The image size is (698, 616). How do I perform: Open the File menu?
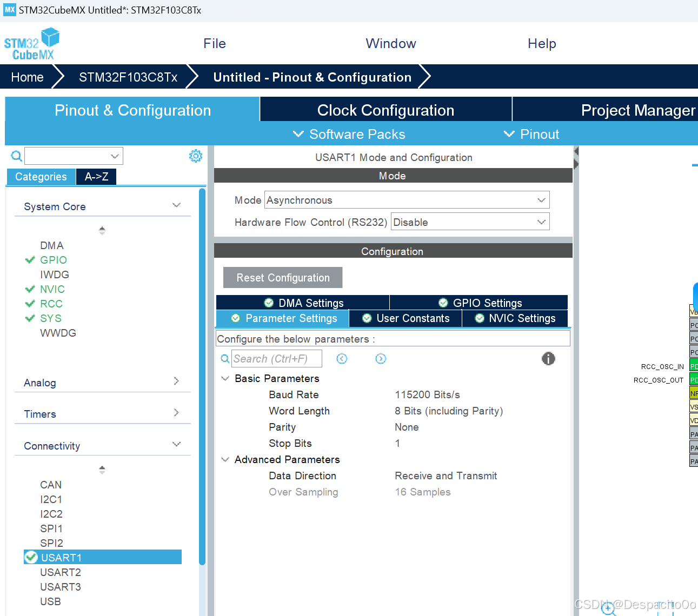tap(215, 44)
